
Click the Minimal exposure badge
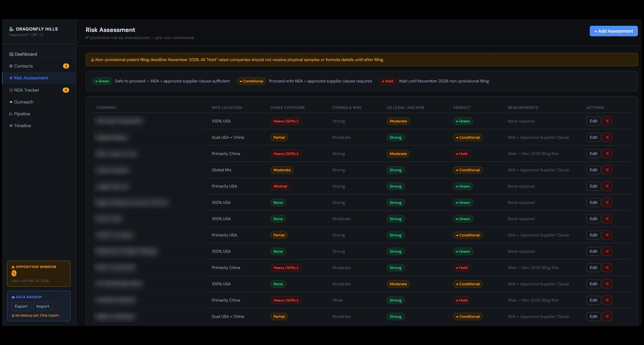(280, 186)
